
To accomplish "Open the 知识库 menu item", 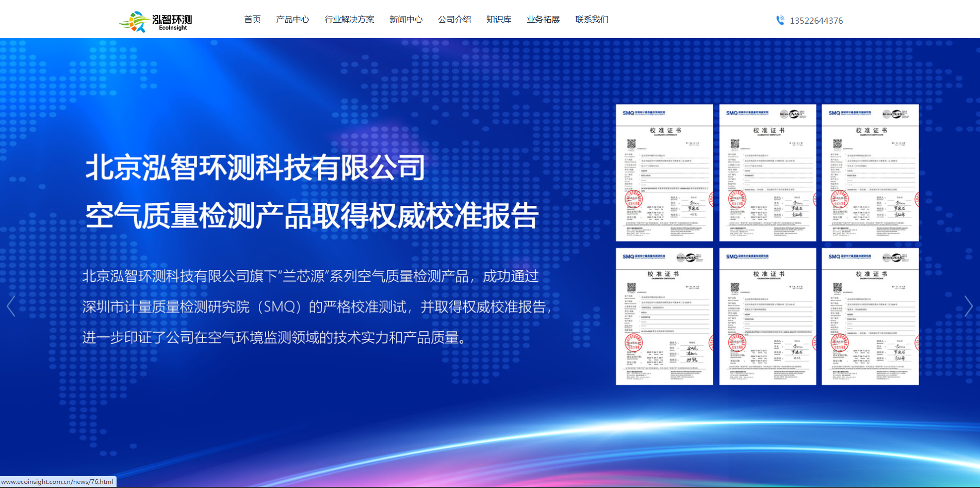I will point(499,20).
